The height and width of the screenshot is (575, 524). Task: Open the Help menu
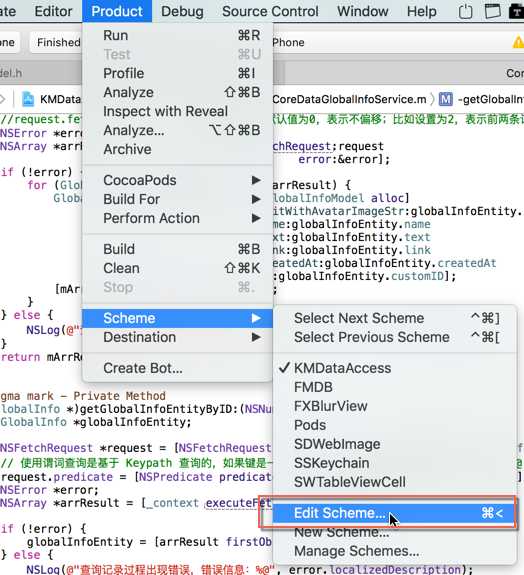[422, 11]
